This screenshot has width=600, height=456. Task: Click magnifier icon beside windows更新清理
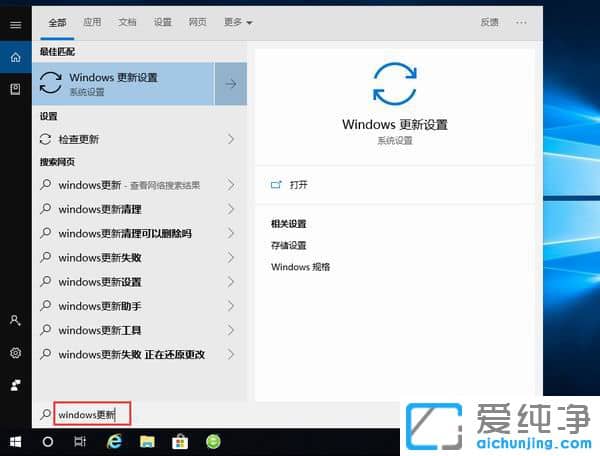coord(46,209)
